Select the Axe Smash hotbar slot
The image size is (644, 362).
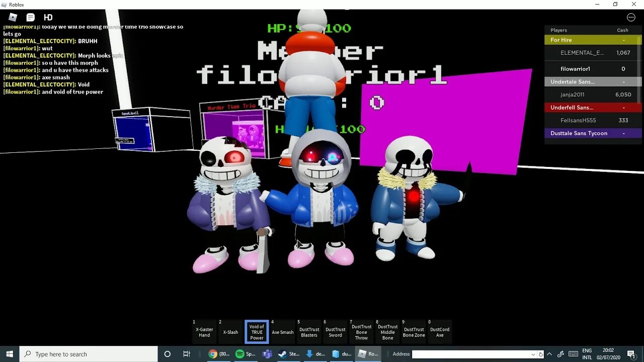pyautogui.click(x=283, y=332)
